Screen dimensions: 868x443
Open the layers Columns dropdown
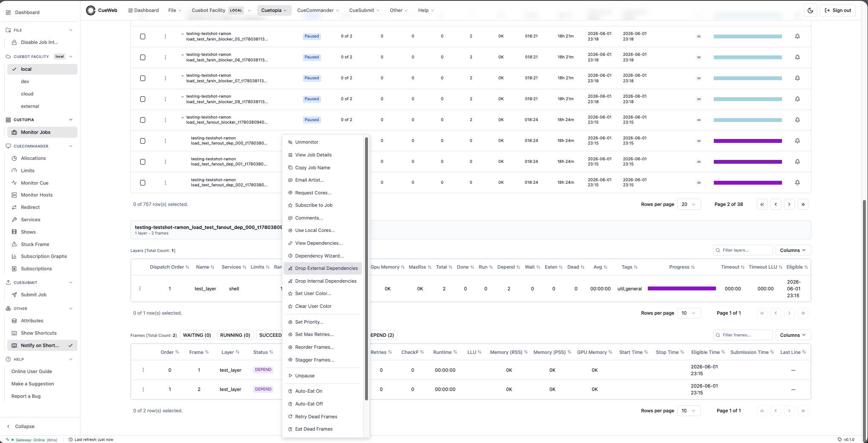793,250
